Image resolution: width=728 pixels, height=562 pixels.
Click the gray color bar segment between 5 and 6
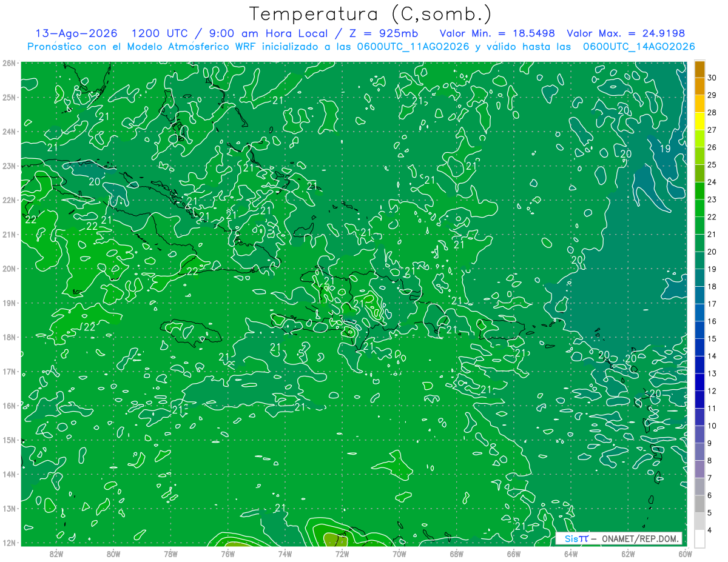tap(699, 504)
